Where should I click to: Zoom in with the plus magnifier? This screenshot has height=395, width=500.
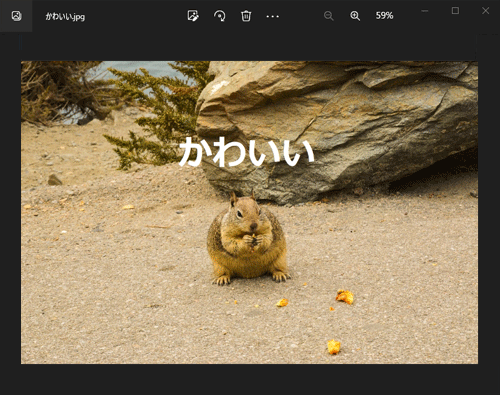tap(355, 16)
